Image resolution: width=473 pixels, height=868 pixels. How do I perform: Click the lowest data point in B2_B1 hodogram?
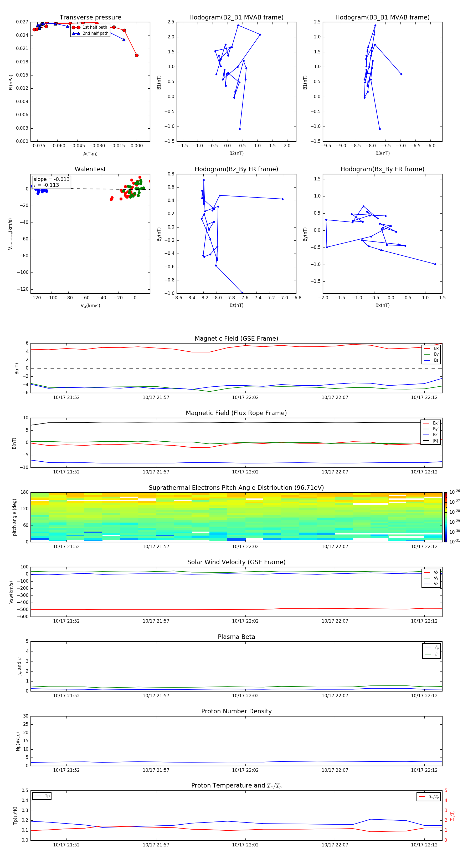pos(240,129)
